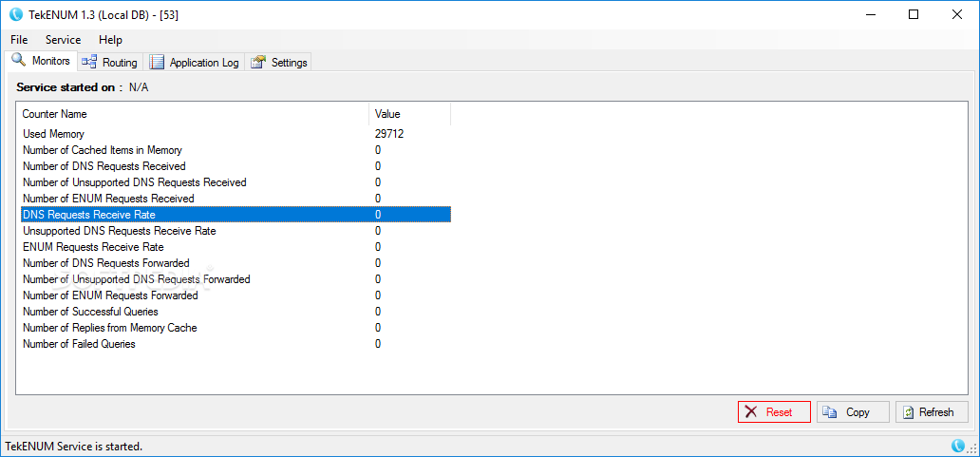The height and width of the screenshot is (457, 980).
Task: Select the Used Memory row
Action: 236,134
